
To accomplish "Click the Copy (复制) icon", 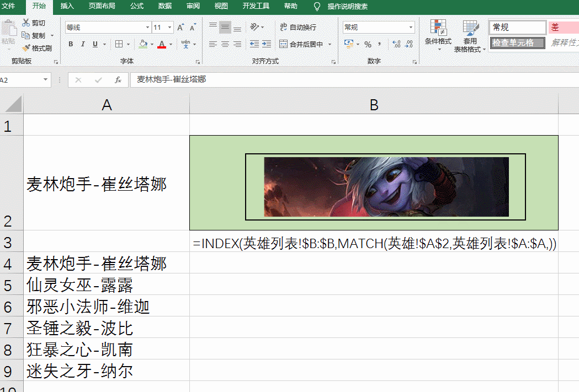I will tap(25, 35).
